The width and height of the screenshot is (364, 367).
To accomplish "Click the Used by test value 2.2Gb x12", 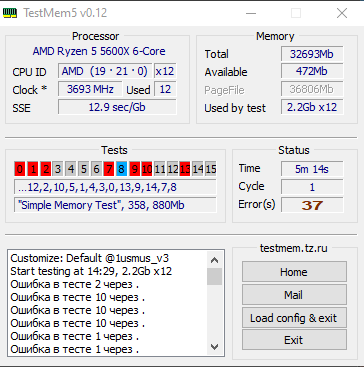I will click(x=312, y=107).
